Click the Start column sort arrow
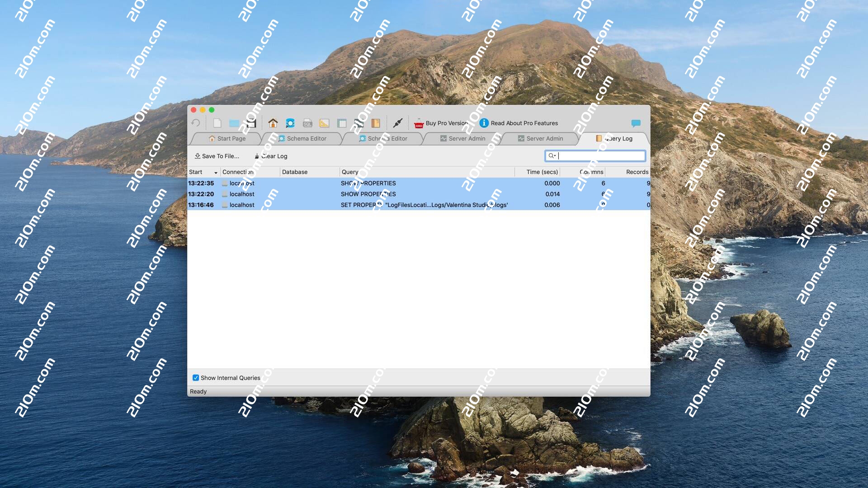 [x=216, y=173]
